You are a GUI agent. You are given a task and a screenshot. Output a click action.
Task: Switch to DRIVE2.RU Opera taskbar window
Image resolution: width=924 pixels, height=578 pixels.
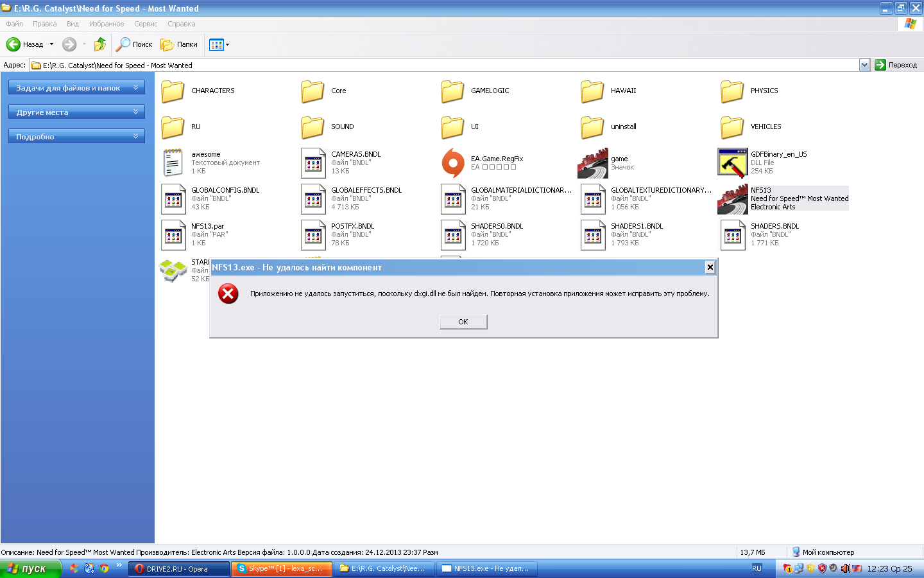179,568
